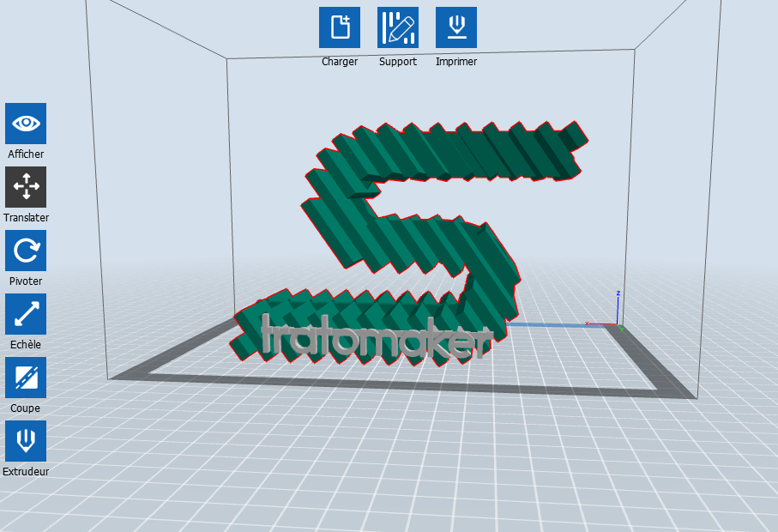Select the Translater move tool
778x532 pixels.
click(26, 187)
